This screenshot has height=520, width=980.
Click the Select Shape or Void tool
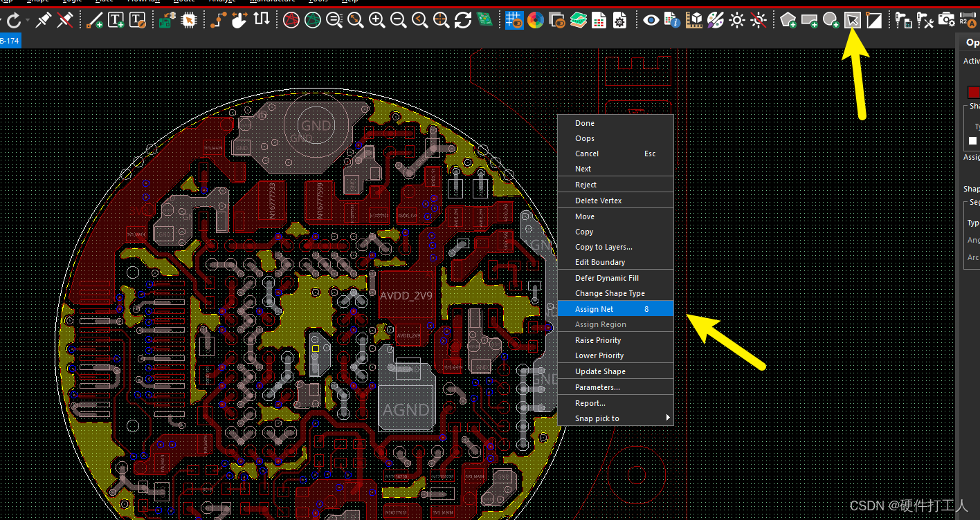(853, 20)
